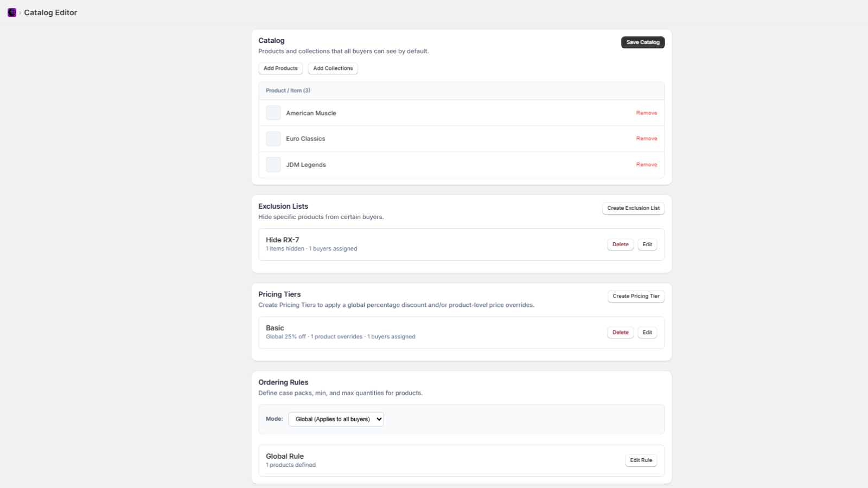Remove the Euro Classics collection
Screen dimensions: 868x488
647,139
